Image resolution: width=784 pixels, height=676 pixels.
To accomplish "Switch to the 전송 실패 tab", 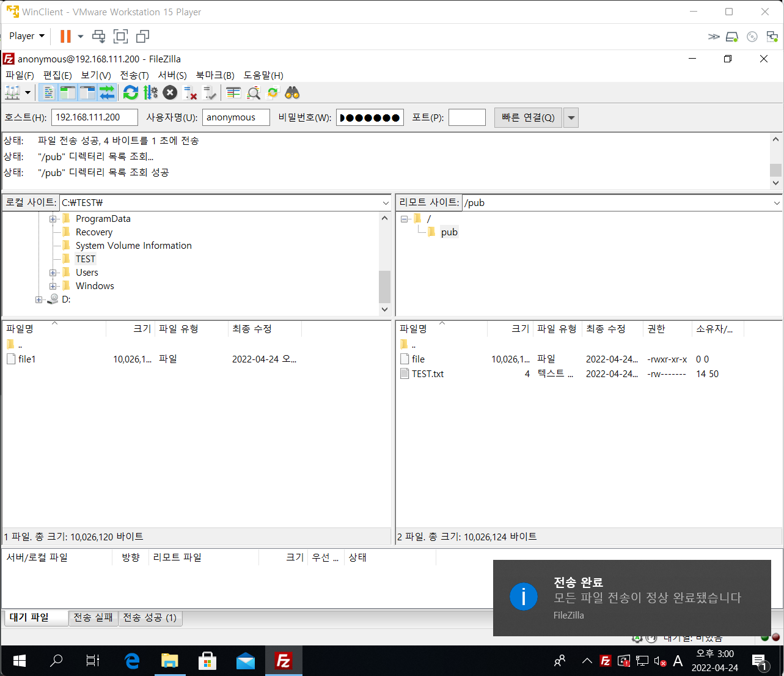I will pyautogui.click(x=93, y=618).
